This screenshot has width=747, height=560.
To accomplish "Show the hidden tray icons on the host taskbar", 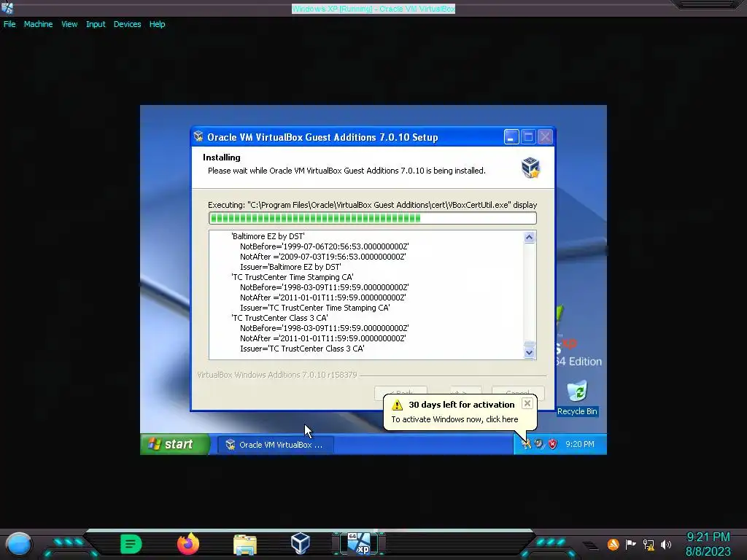I will 589,545.
